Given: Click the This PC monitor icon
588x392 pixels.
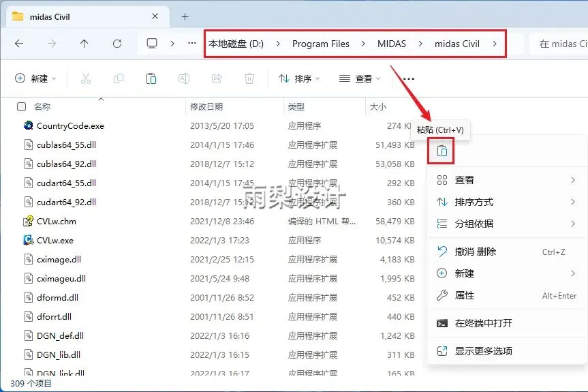Looking at the screenshot, I should point(152,43).
